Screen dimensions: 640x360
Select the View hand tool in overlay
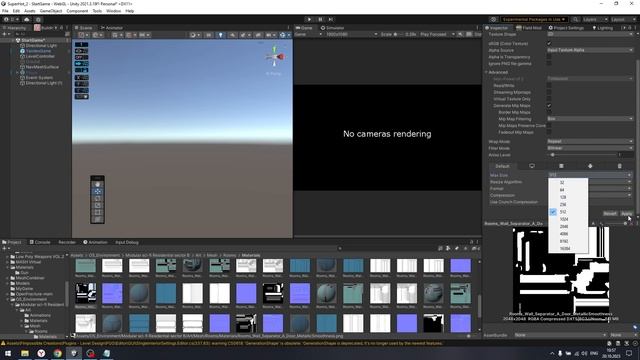[98, 184]
